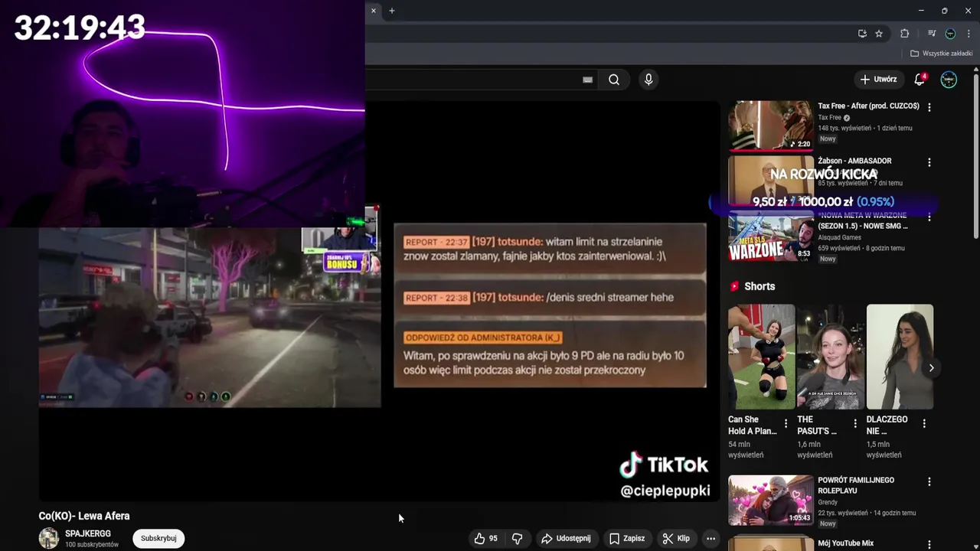
Task: Open options for DLACZEGO NIE short
Action: click(x=924, y=424)
